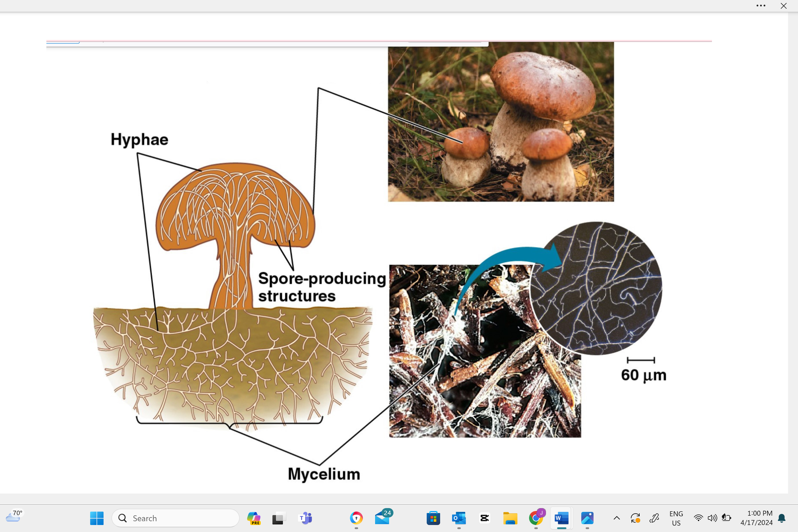Open the notification bell icon

coord(782,518)
